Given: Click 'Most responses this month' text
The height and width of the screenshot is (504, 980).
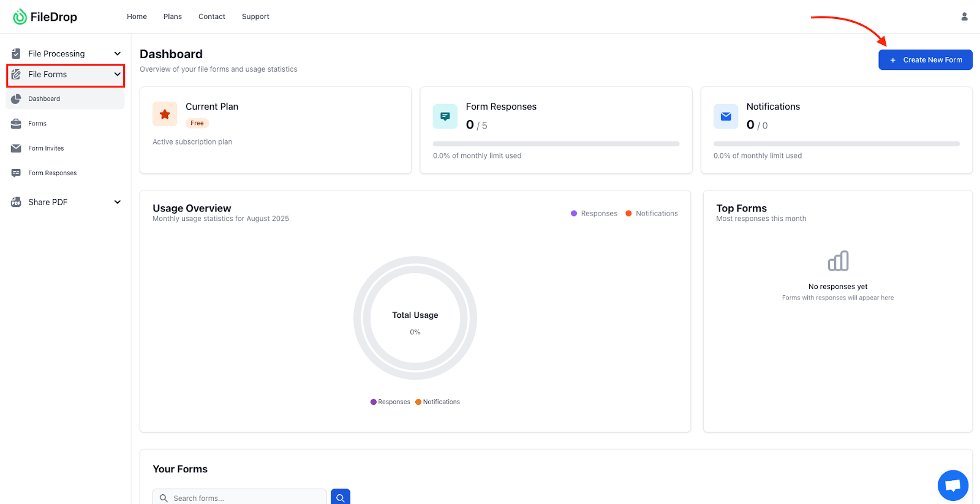Looking at the screenshot, I should pos(761,219).
